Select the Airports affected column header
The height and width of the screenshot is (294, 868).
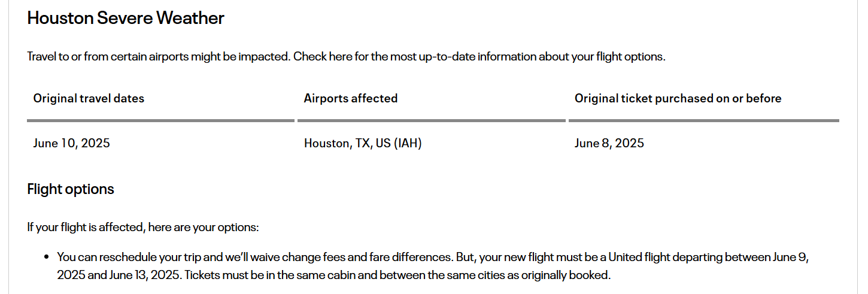point(351,98)
